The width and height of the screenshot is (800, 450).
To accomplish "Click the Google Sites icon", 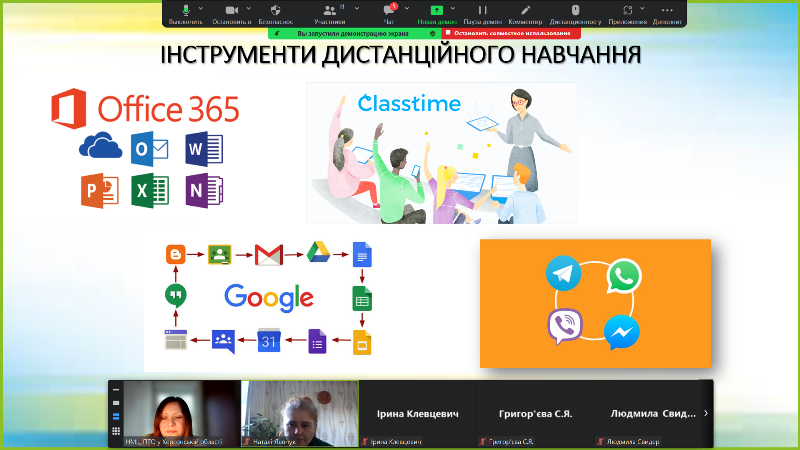I will pyautogui.click(x=176, y=340).
